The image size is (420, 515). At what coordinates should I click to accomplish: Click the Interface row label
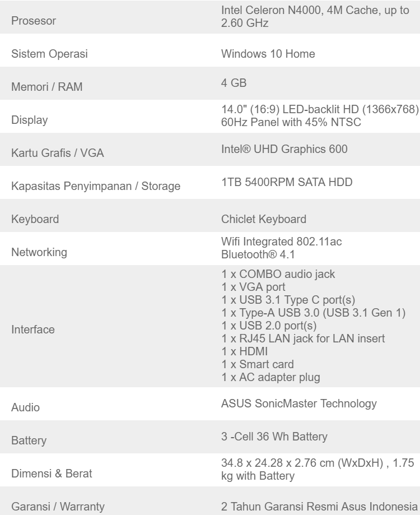[x=34, y=330]
